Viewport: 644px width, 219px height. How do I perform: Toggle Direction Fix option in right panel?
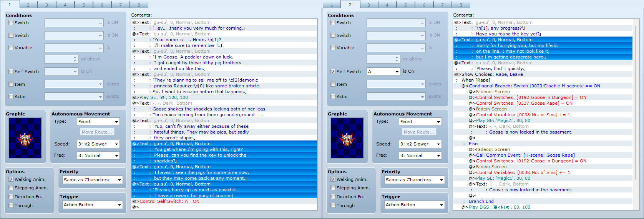pyautogui.click(x=333, y=197)
